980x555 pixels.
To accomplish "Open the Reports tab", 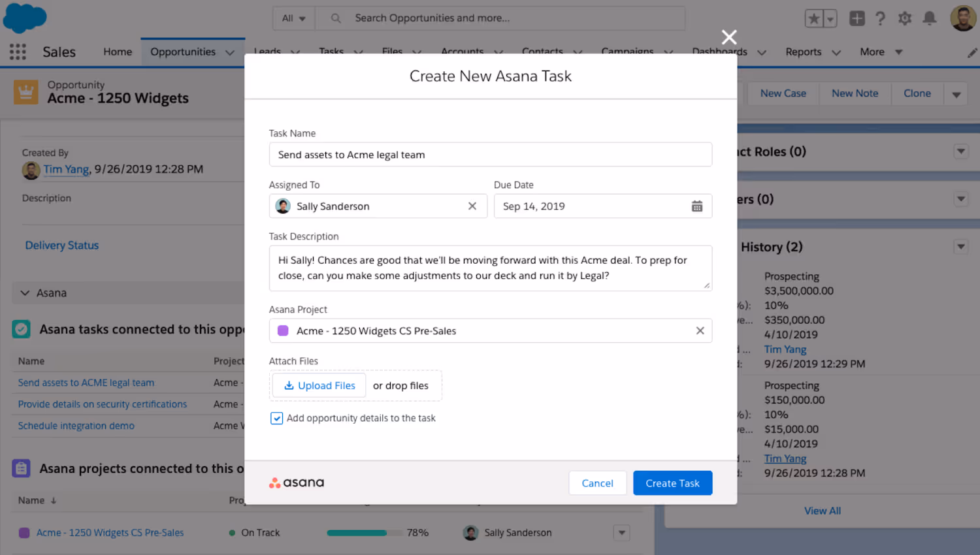I will tap(804, 52).
